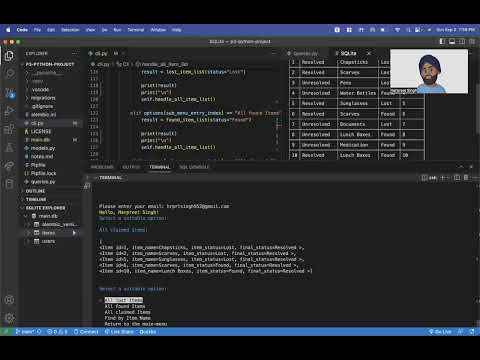
Task: Click the Go Live status bar button
Action: pos(440,332)
